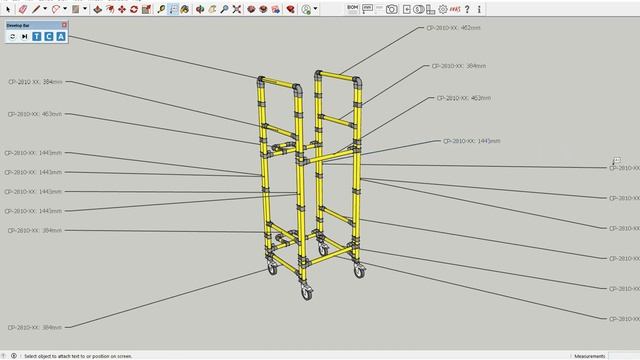This screenshot has height=360, width=640.
Task: Select the Rectangle shape tool
Action: 76,9
